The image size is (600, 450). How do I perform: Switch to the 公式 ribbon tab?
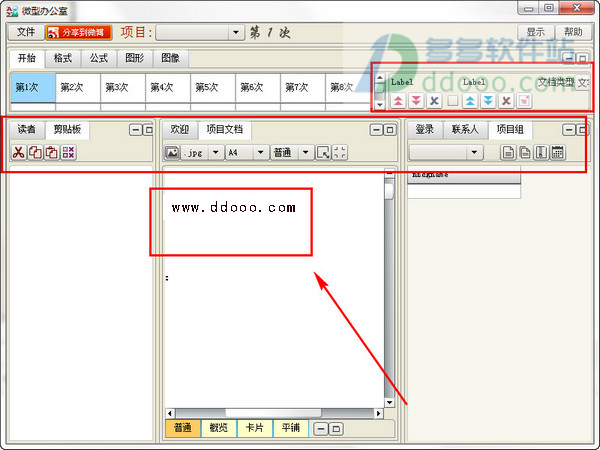(x=99, y=59)
